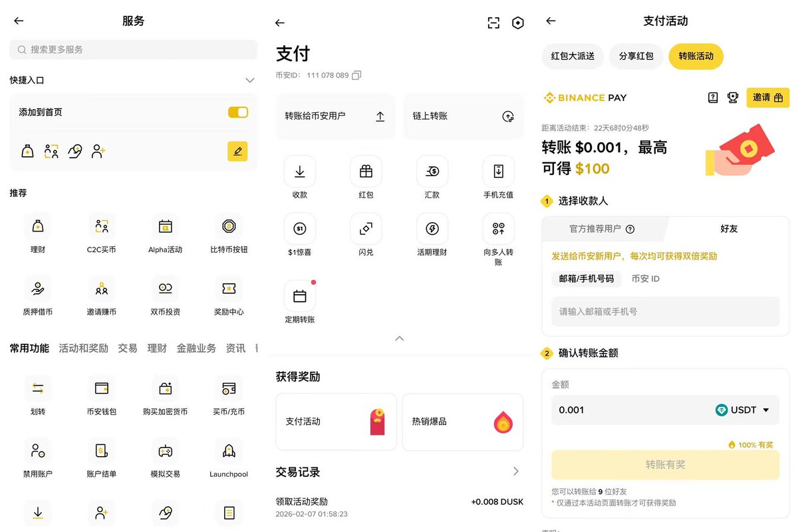The image size is (798, 532).
Task: Select the 分享红包 tab
Action: pos(636,56)
